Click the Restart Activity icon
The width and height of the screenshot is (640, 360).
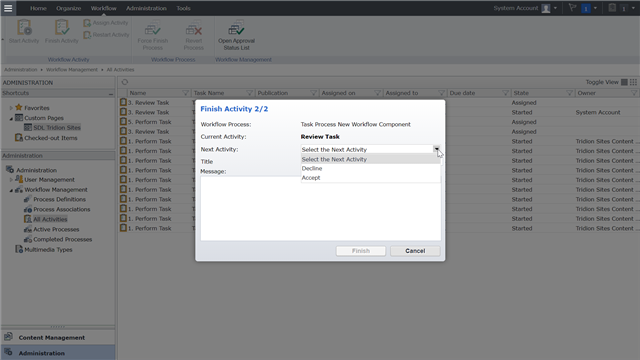87,35
